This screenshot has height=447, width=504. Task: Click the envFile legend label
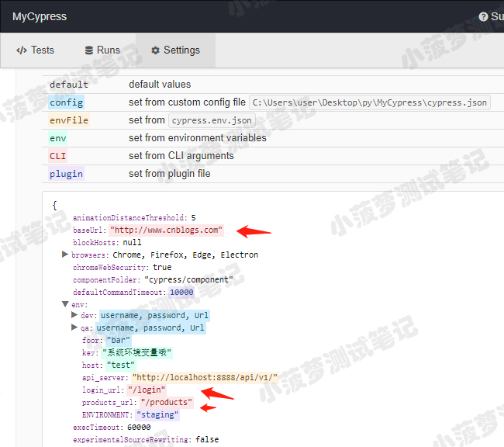pos(69,120)
